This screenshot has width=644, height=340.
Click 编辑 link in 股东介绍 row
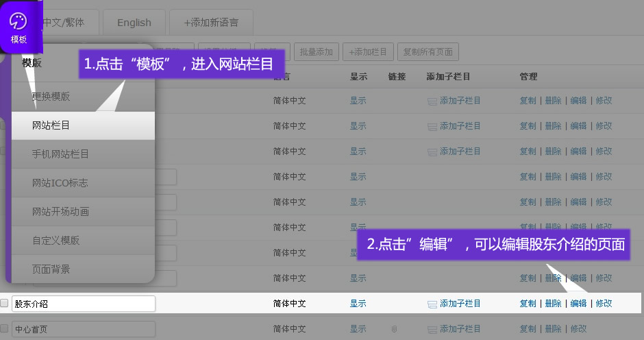[x=578, y=304]
